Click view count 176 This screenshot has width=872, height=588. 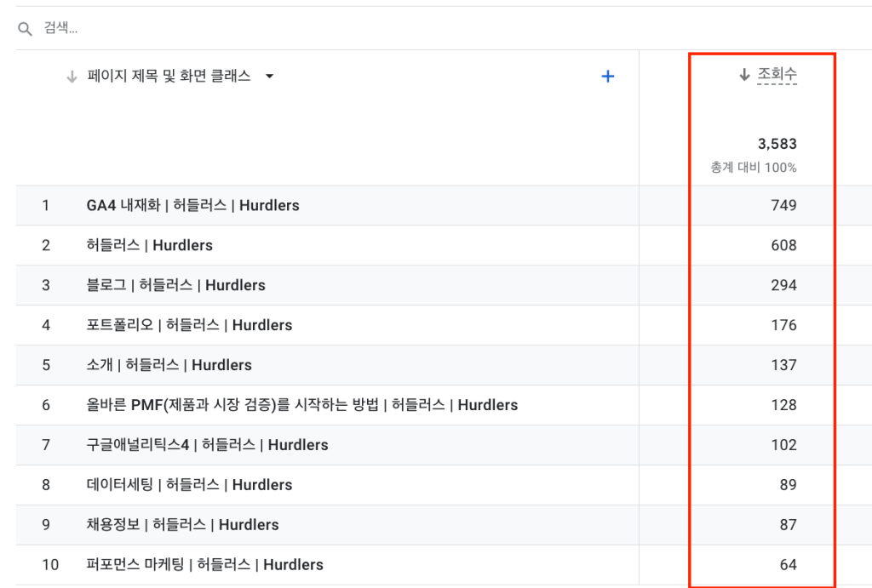783,325
